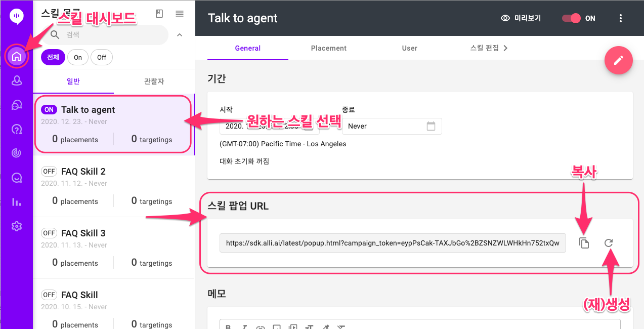Click the 대화 초기화 꺼짐 text

244,161
